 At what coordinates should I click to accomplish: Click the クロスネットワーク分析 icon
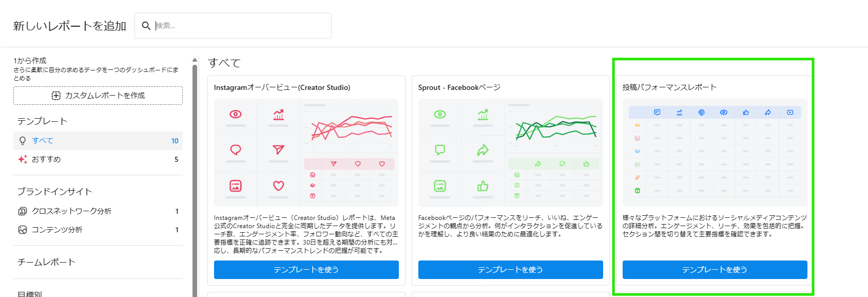tap(23, 211)
